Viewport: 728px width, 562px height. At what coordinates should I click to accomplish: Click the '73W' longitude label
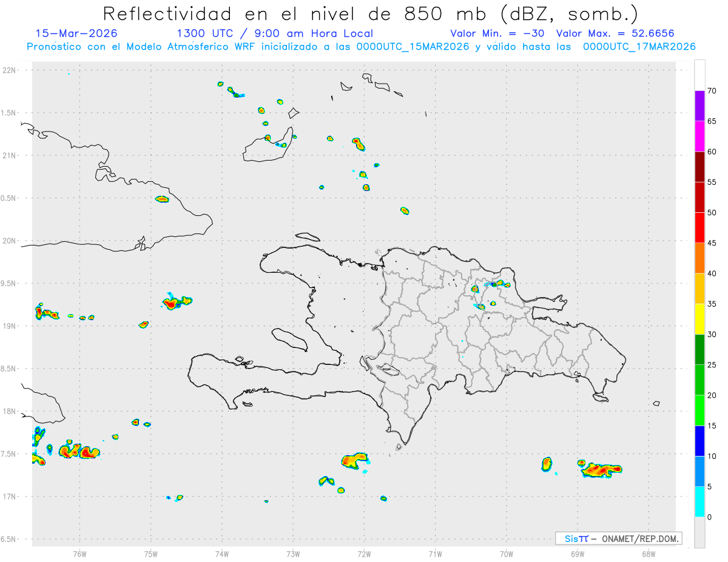[293, 554]
